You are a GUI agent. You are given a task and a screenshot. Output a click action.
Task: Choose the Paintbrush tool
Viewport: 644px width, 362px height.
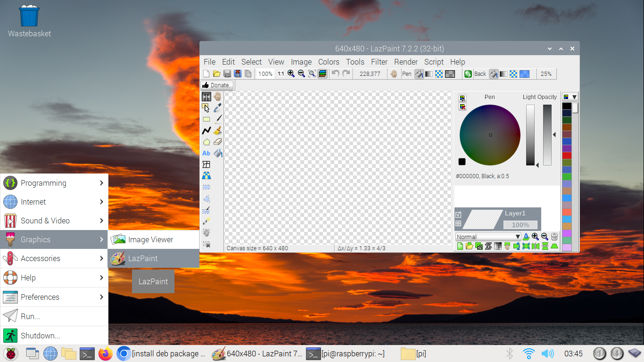coord(217,131)
